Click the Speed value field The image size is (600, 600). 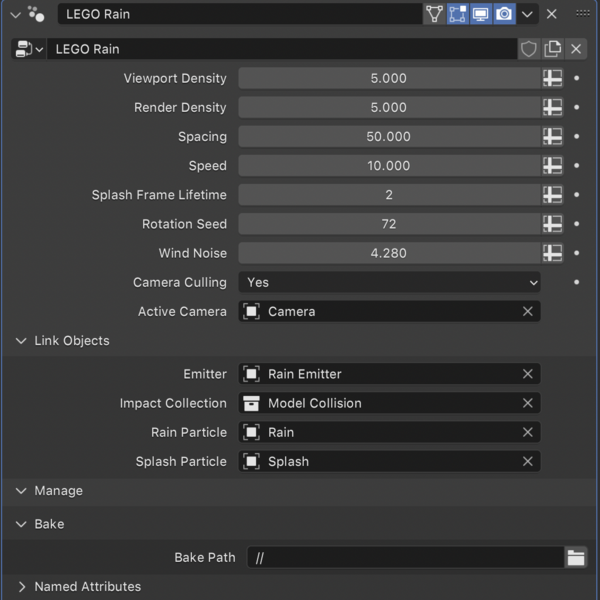click(389, 166)
